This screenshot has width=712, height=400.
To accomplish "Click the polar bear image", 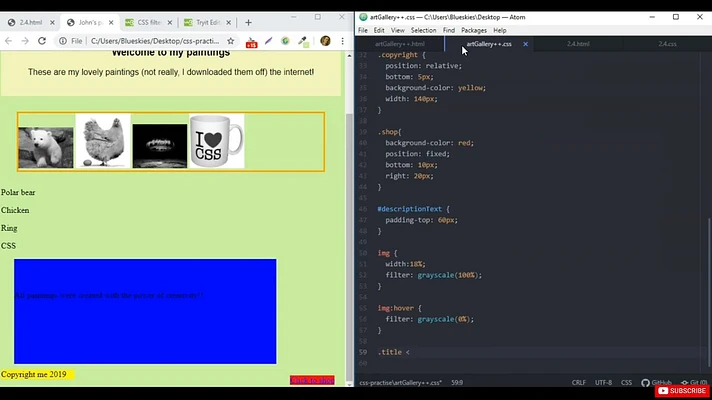I will [x=46, y=148].
